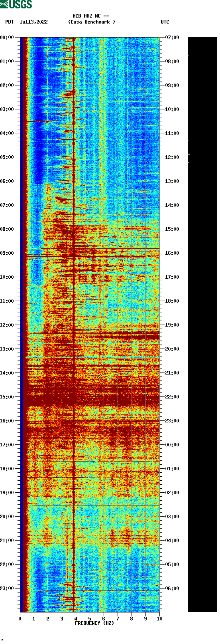Viewport: 220px width, 644px height.
Task: Click the frequency axis label 10
Action: tap(159, 619)
